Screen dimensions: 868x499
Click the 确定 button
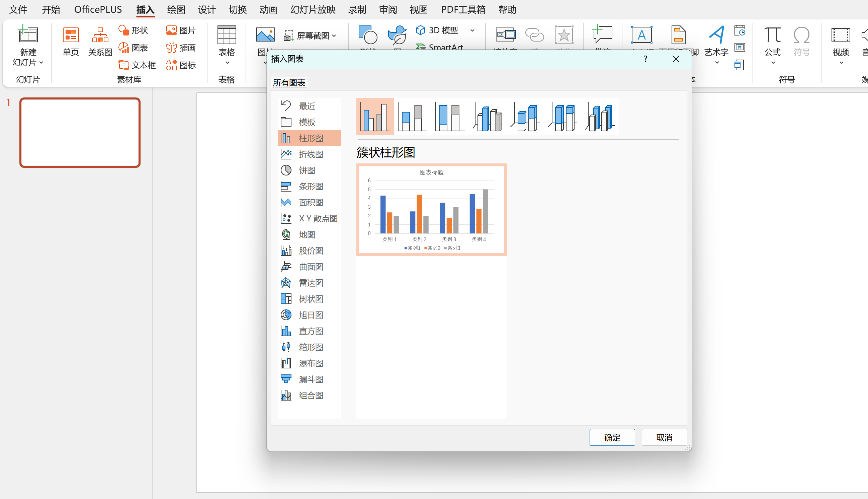click(612, 437)
